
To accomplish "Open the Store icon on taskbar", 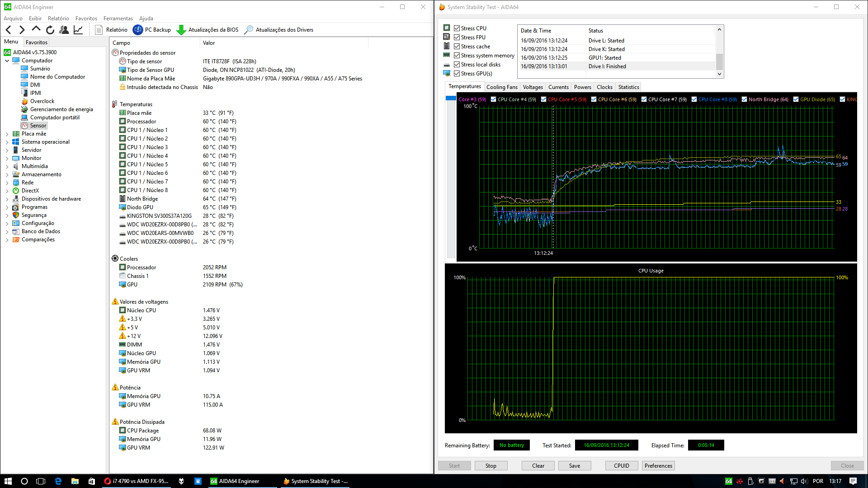I will click(x=92, y=481).
